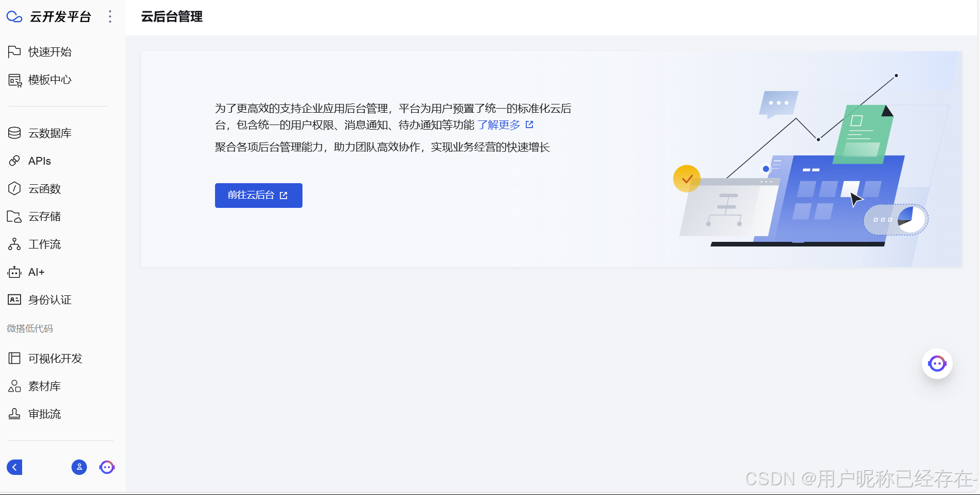Navigate to 云存储
Viewport: 980px width, 495px height.
pos(45,216)
